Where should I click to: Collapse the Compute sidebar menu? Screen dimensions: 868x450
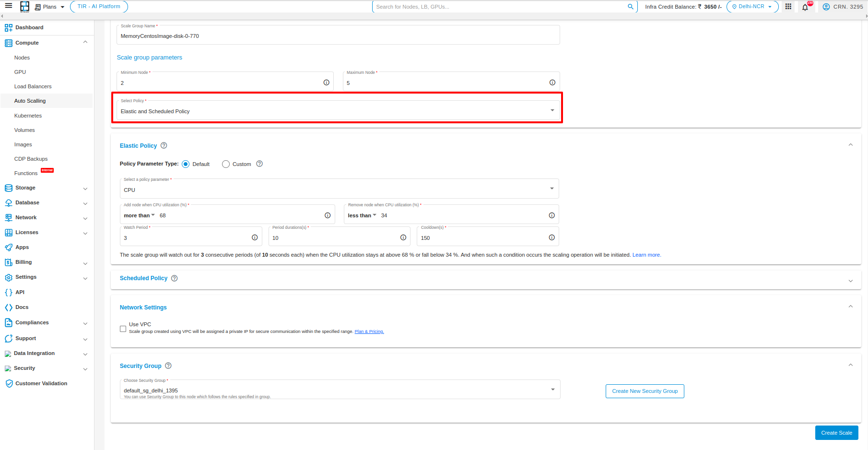point(85,42)
